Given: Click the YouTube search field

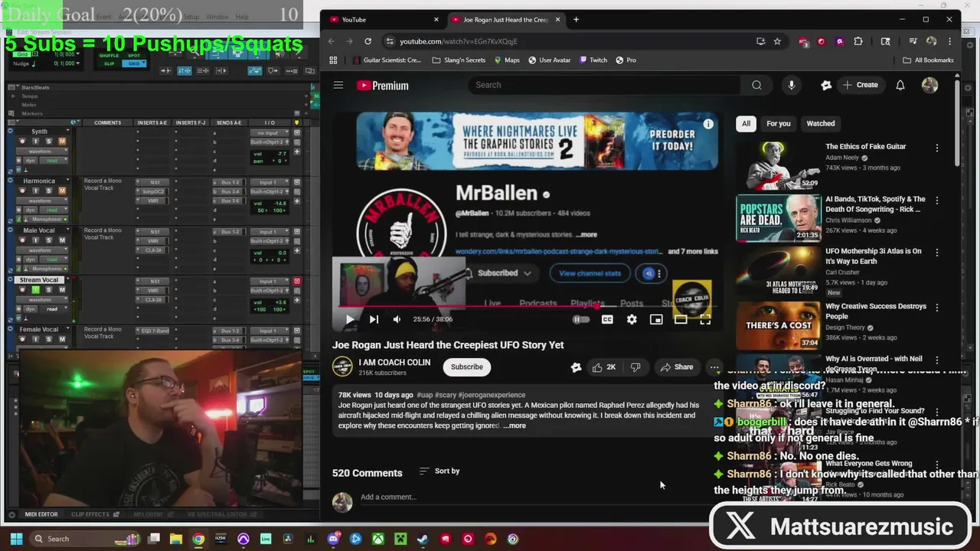Looking at the screenshot, I should pos(605,85).
